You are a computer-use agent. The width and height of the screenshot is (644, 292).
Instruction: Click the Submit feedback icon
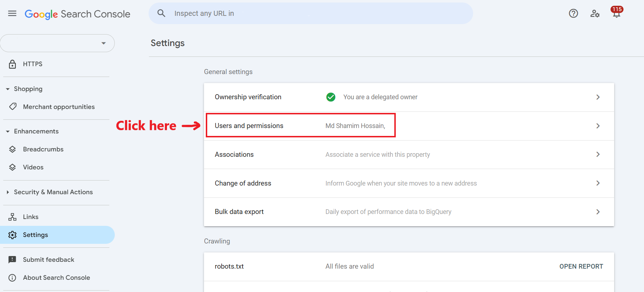[12, 260]
